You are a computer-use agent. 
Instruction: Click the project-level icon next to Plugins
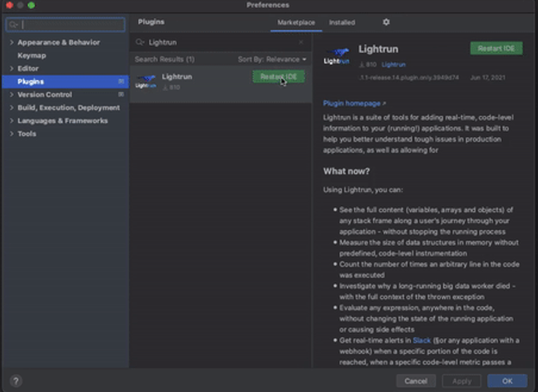click(x=121, y=82)
